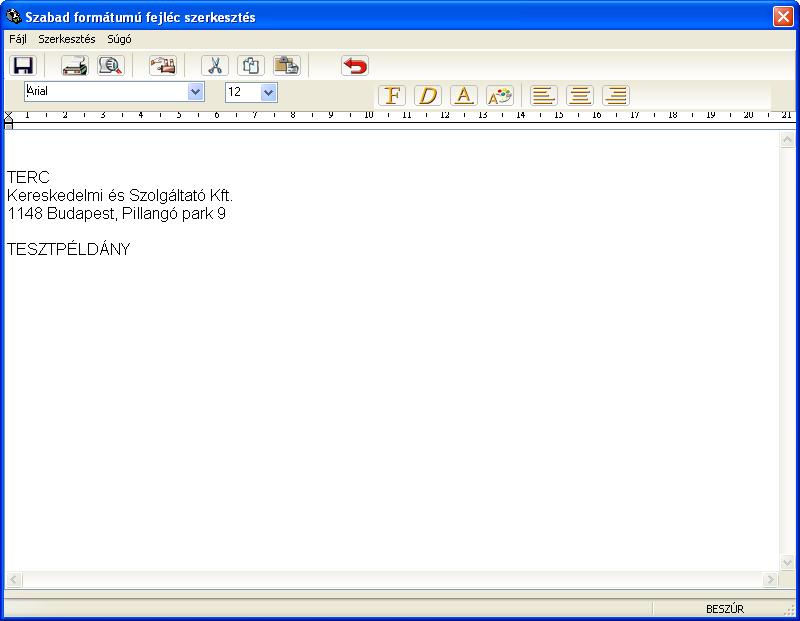Click the BESZÚR status bar indicator

tap(724, 609)
